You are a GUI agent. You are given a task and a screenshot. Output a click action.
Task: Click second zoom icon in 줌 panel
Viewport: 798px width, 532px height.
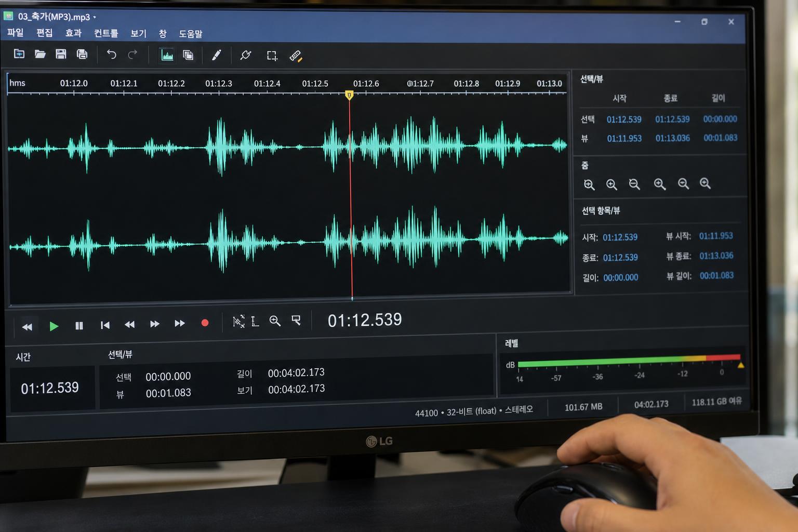pos(611,184)
